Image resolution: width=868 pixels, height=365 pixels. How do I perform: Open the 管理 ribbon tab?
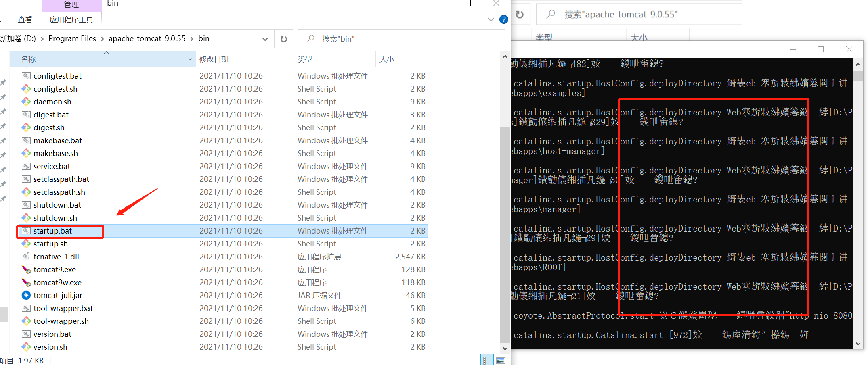pos(71,5)
